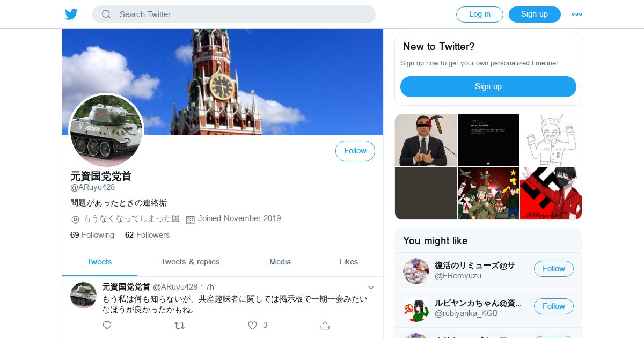Open the tank profile picture
The image size is (644, 338).
coord(106,131)
